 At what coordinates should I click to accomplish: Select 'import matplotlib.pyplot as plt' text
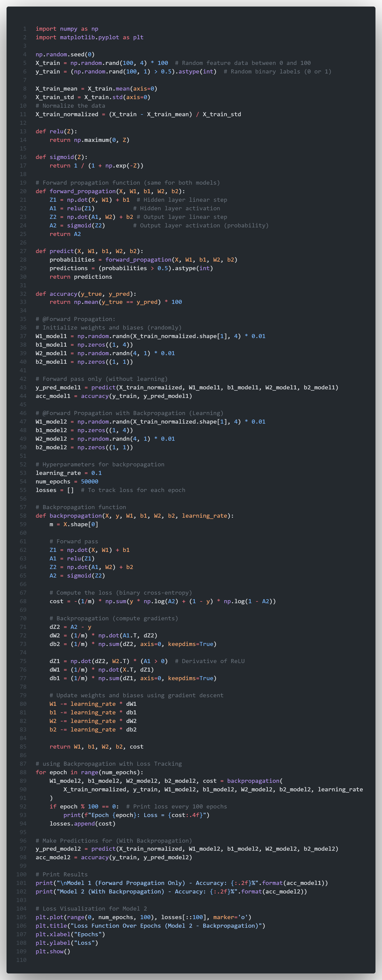coord(90,37)
